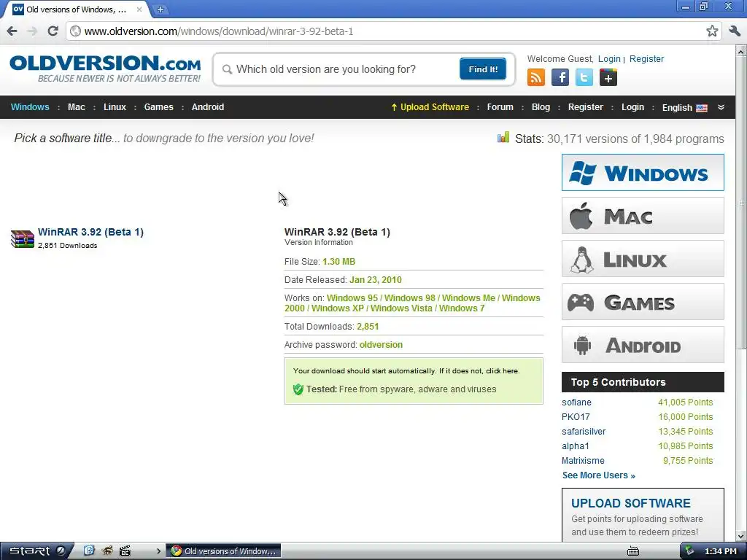Open Linux in the navigation bar

(115, 107)
